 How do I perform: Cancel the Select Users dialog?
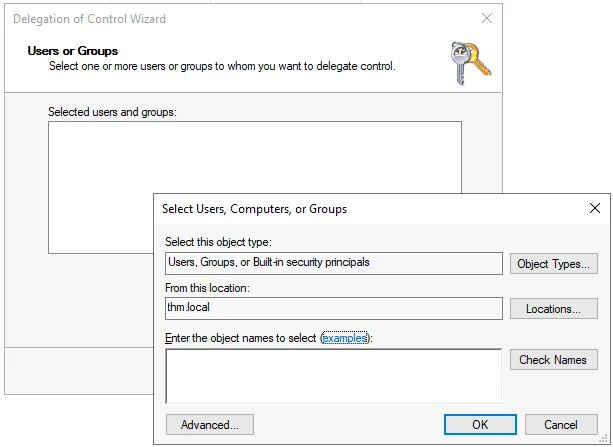[561, 425]
